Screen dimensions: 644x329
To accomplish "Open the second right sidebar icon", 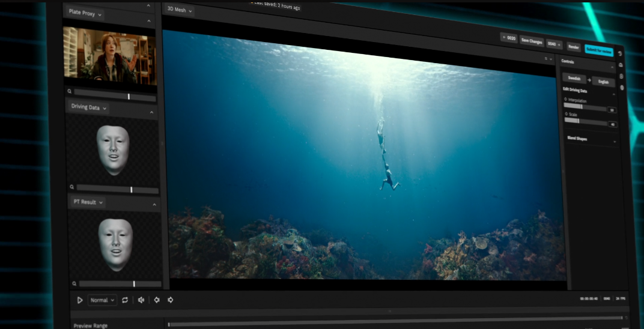I will click(621, 65).
